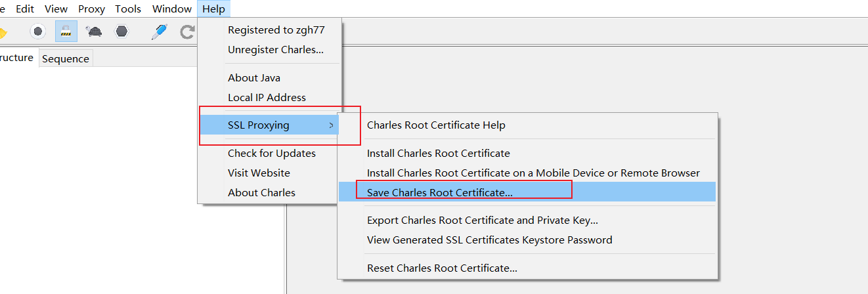
Task: Click the blue pen compose icon
Action: tap(159, 31)
